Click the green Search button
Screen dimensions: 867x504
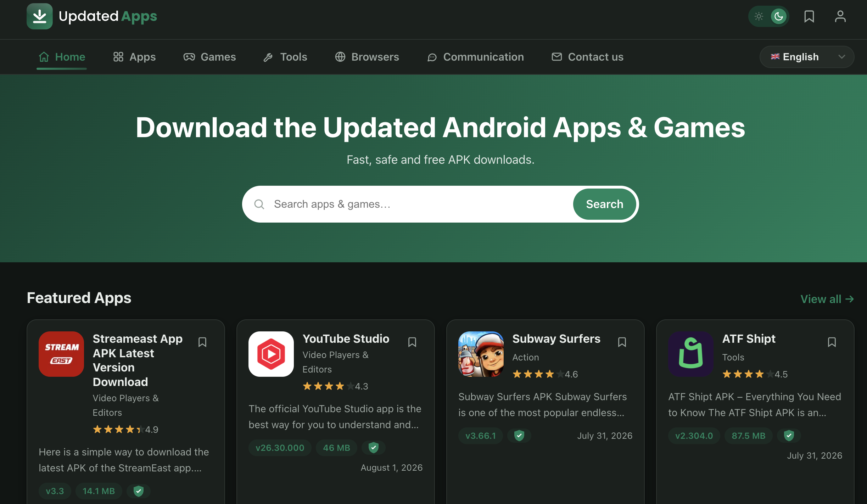[604, 204]
